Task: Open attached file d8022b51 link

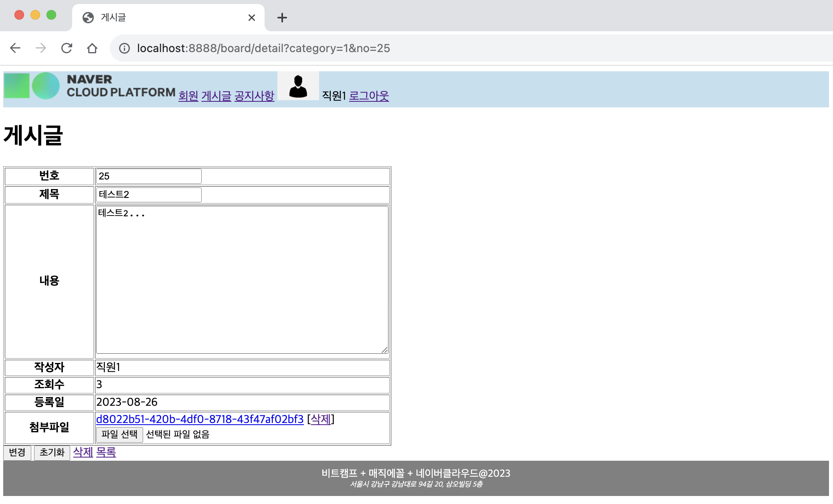Action: point(200,419)
